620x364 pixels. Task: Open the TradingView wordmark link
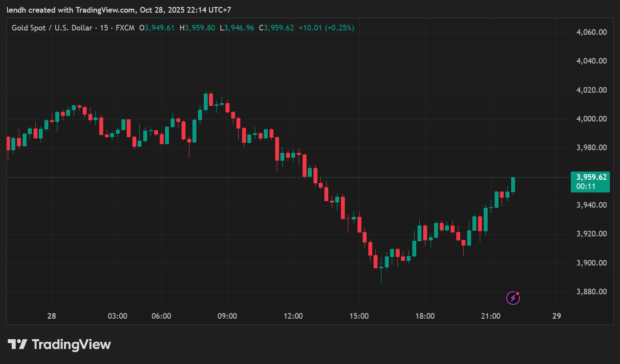71,345
